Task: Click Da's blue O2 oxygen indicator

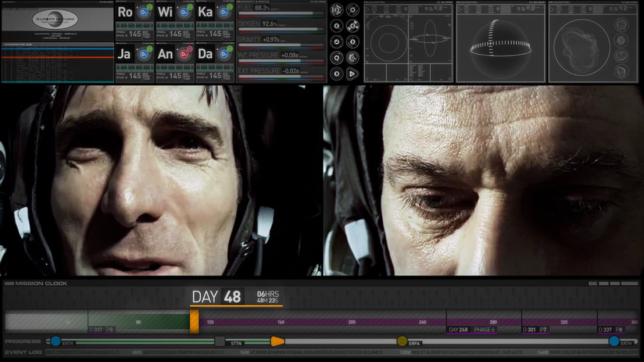Action: [x=225, y=54]
